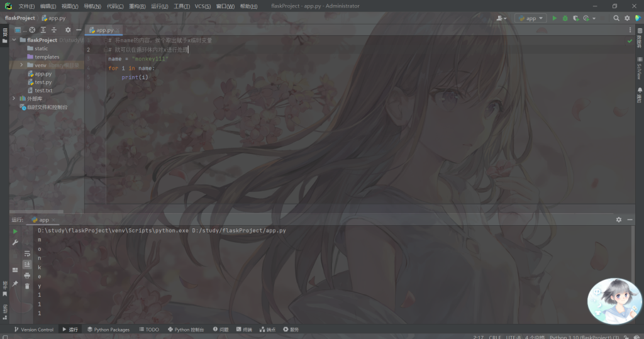Click the TODO tool window button
This screenshot has height=339, width=644.
pos(149,330)
